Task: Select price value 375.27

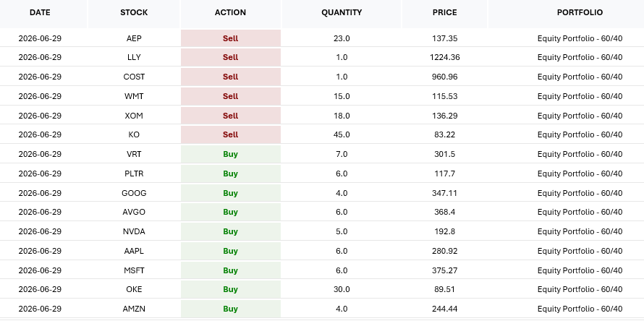Action: click(x=445, y=270)
